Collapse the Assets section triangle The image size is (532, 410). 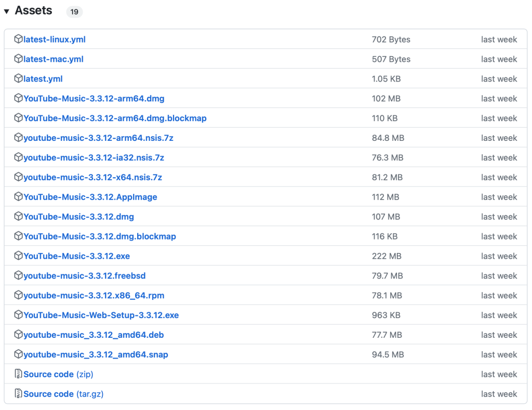point(7,11)
